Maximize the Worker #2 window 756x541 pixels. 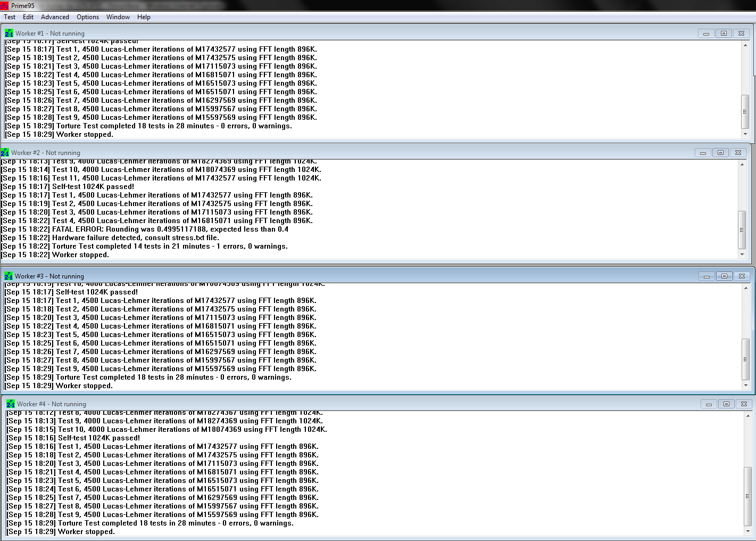pyautogui.click(x=720, y=152)
